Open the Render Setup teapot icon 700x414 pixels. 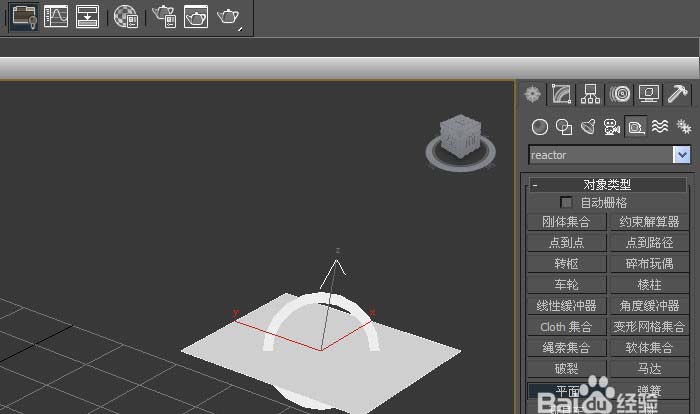164,17
